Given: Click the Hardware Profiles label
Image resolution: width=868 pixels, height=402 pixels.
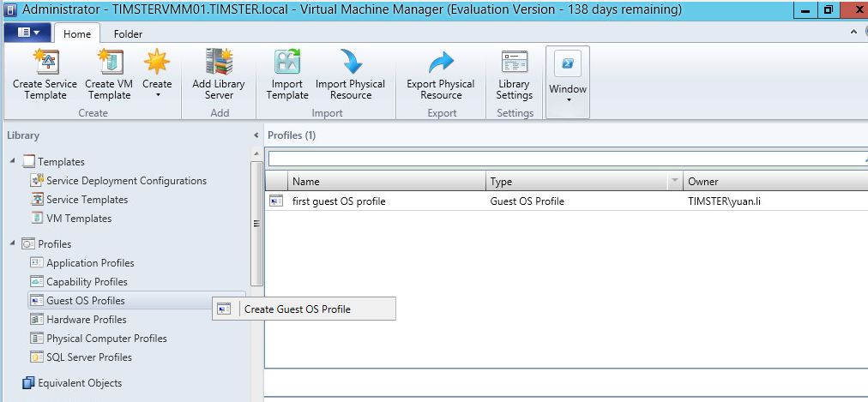Looking at the screenshot, I should 87,320.
